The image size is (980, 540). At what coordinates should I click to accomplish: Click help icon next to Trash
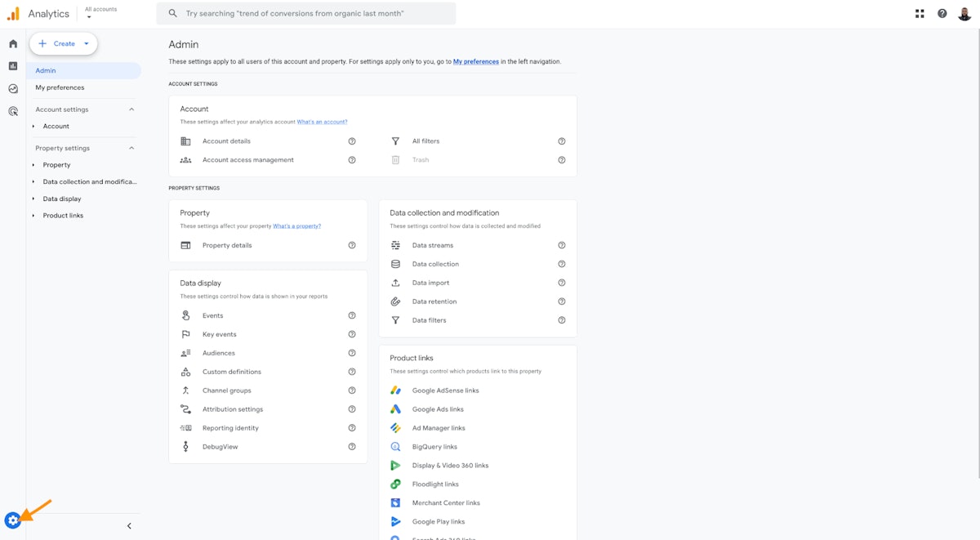[562, 160]
